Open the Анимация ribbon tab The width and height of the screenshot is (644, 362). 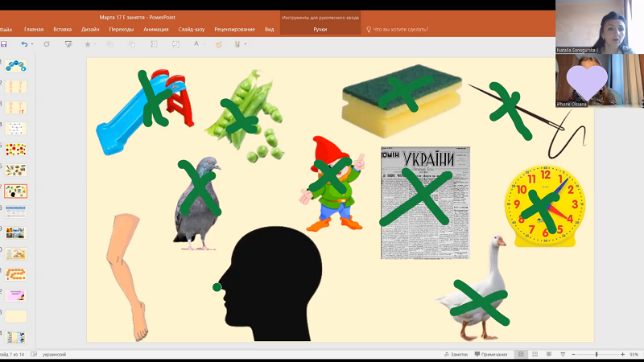[156, 30]
